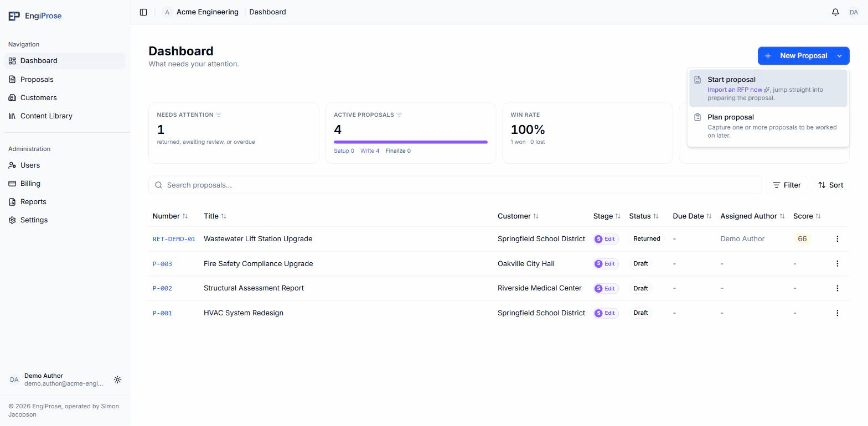Open Billing administration page
The width and height of the screenshot is (868, 426).
click(x=65, y=184)
